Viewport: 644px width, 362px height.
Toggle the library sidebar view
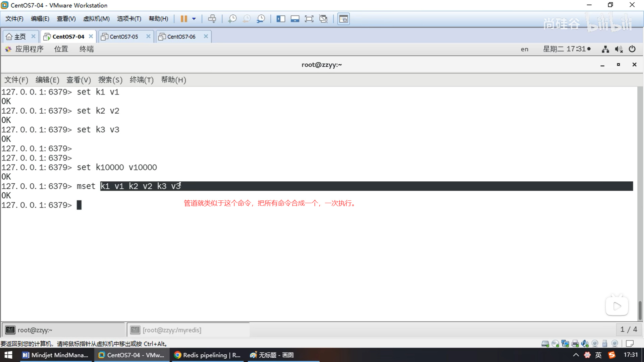[x=281, y=19]
